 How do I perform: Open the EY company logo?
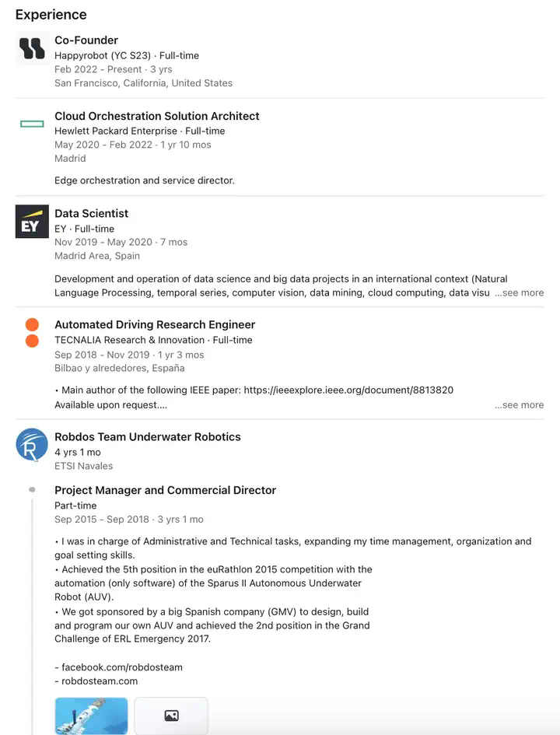[x=32, y=221]
